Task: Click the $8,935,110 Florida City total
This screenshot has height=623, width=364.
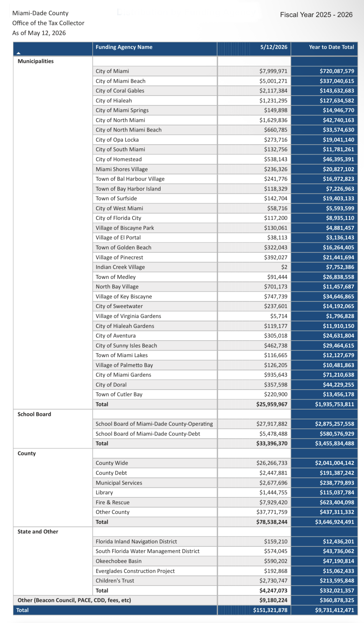Action: [x=340, y=218]
